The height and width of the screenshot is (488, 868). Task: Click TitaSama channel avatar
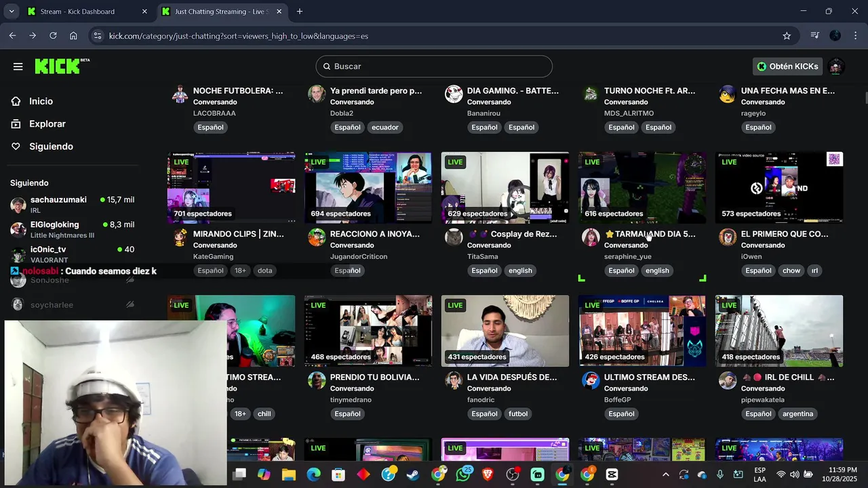[x=454, y=237]
